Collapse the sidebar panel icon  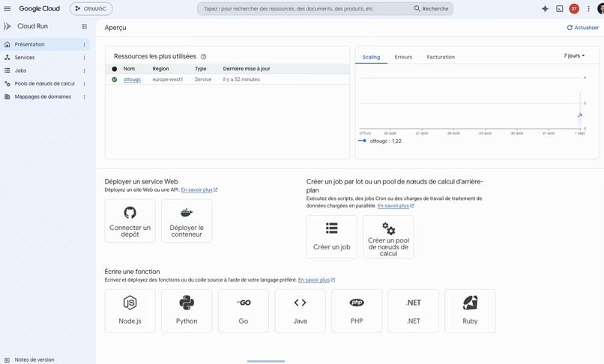click(x=84, y=26)
